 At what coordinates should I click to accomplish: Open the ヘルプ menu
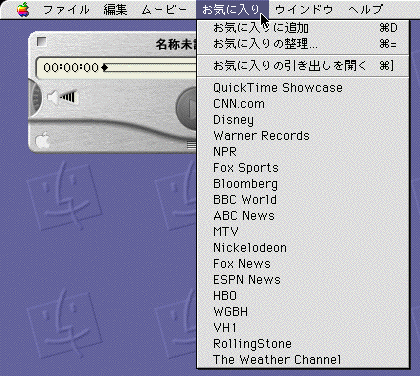click(365, 9)
